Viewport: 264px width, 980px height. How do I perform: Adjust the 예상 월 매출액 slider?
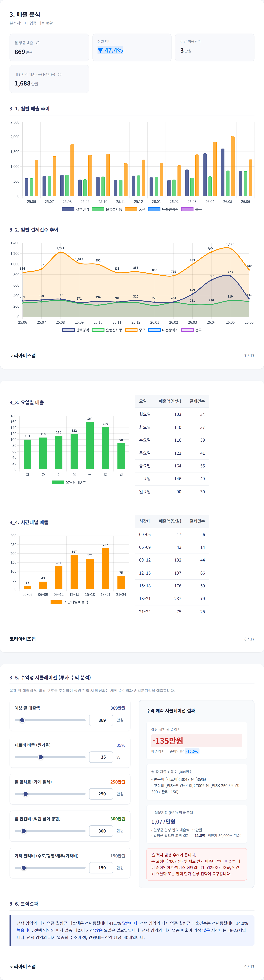[50, 720]
